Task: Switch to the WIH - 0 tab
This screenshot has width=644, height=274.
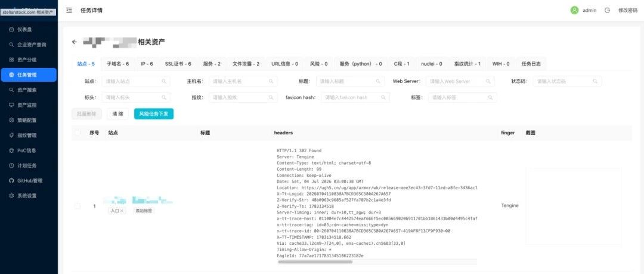Action: click(501, 64)
